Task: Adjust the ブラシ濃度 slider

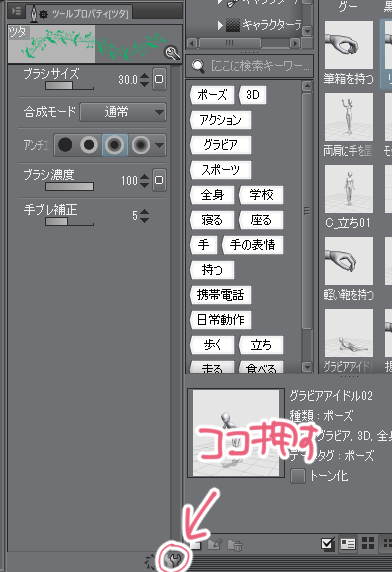Action: point(69,186)
